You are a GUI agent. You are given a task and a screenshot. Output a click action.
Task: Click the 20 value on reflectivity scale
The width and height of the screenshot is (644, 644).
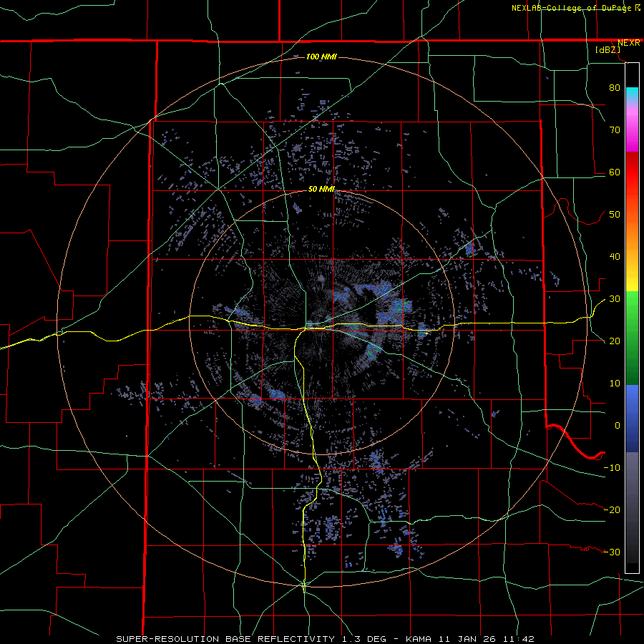pyautogui.click(x=615, y=341)
